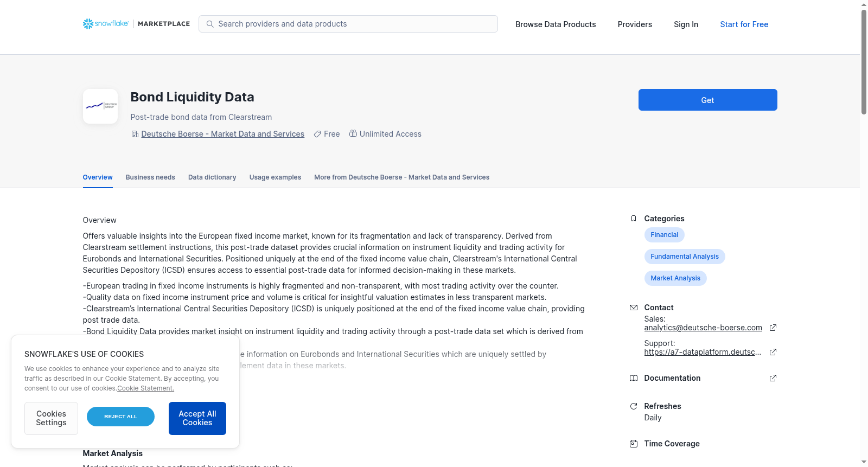Open the Data dictionary tab
This screenshot has width=868, height=467.
click(212, 177)
